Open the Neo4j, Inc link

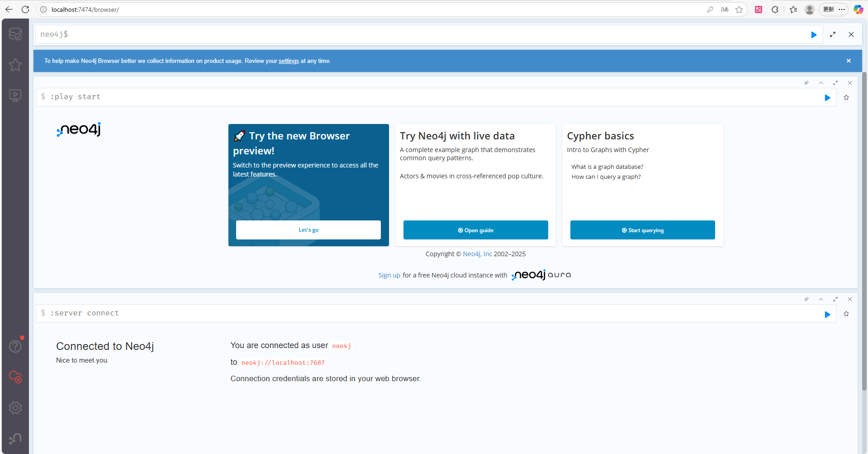[x=477, y=254]
